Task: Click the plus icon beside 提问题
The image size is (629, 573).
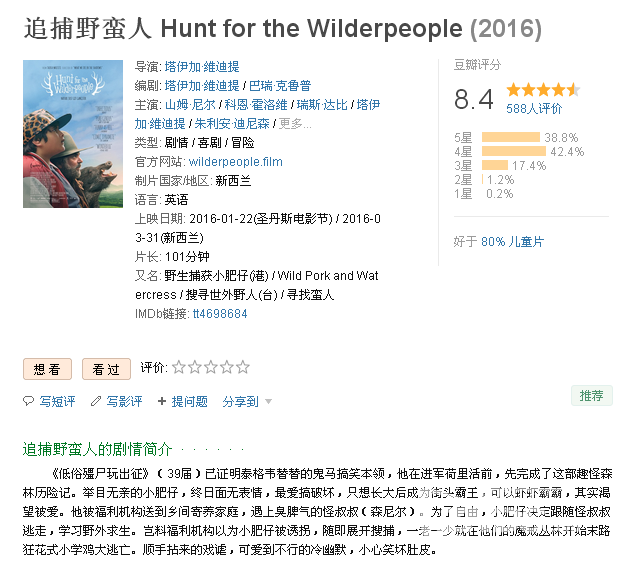Action: point(162,401)
